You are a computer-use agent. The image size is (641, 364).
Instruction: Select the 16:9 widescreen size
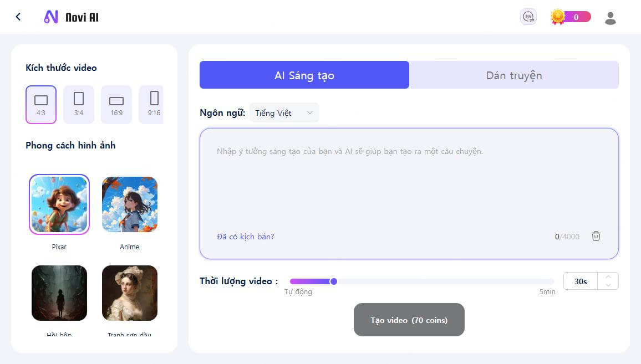116,104
